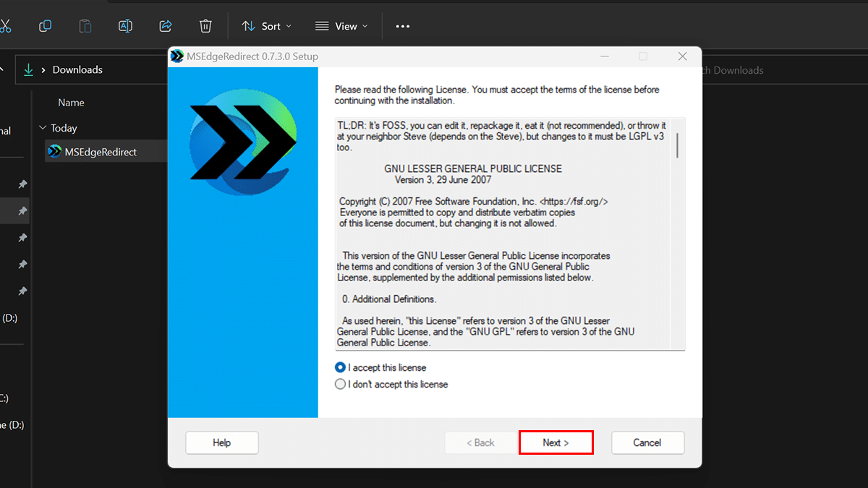Image resolution: width=868 pixels, height=488 pixels.
Task: Click the Paste icon in Explorer toolbar
Action: 85,26
